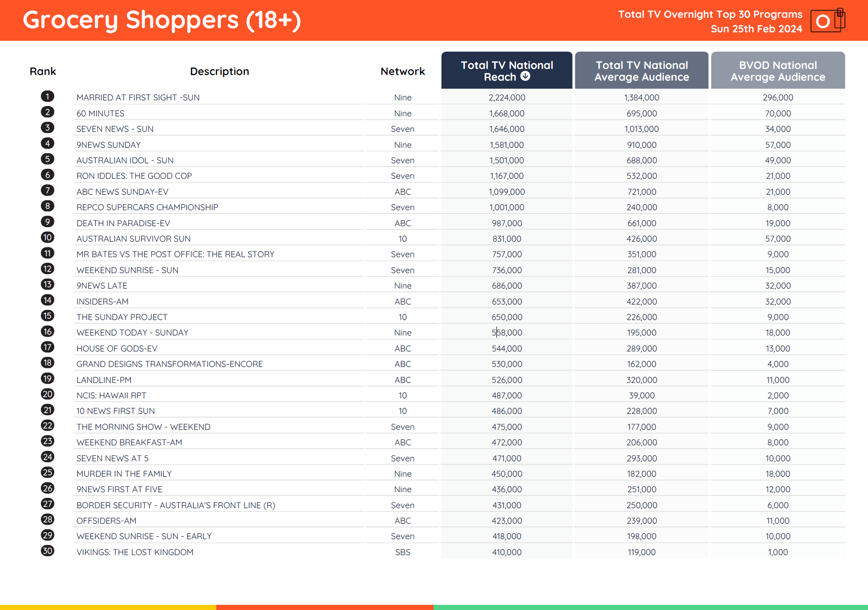This screenshot has height=610, width=868.
Task: Select the Total TV National Average Audience column tab
Action: tap(641, 71)
